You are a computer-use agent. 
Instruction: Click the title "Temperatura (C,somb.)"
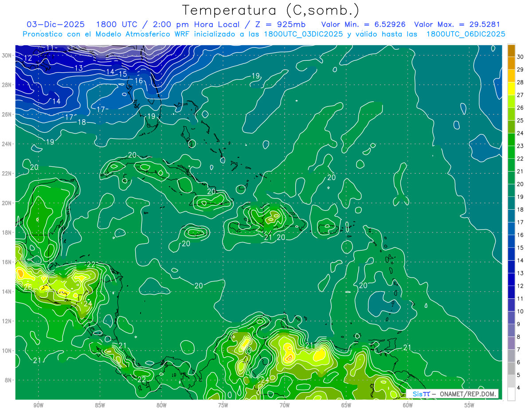[x=271, y=10]
